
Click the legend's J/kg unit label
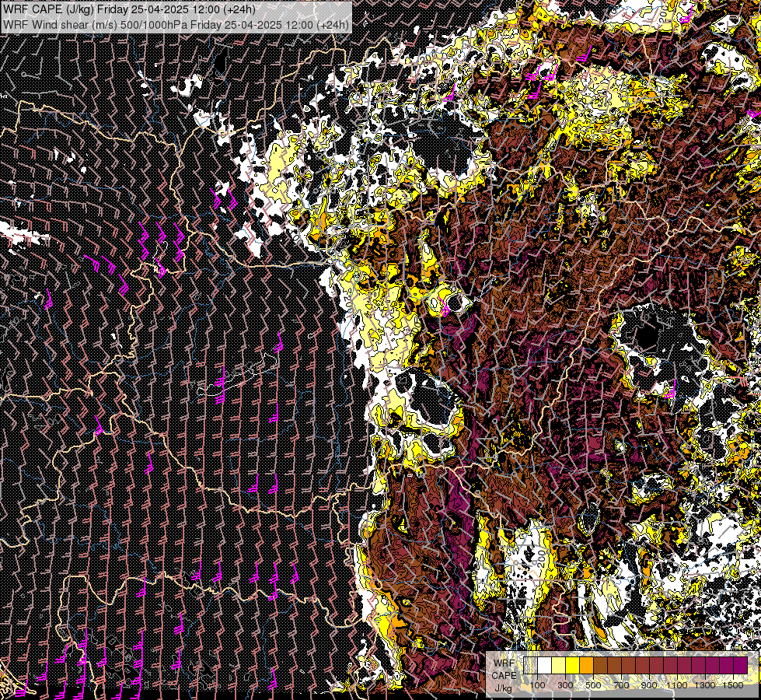click(x=503, y=688)
